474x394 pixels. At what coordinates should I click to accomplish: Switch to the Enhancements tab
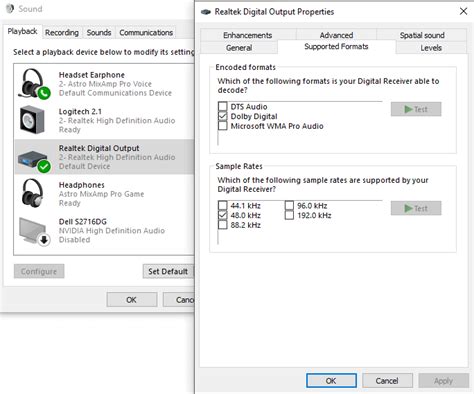[x=248, y=35]
